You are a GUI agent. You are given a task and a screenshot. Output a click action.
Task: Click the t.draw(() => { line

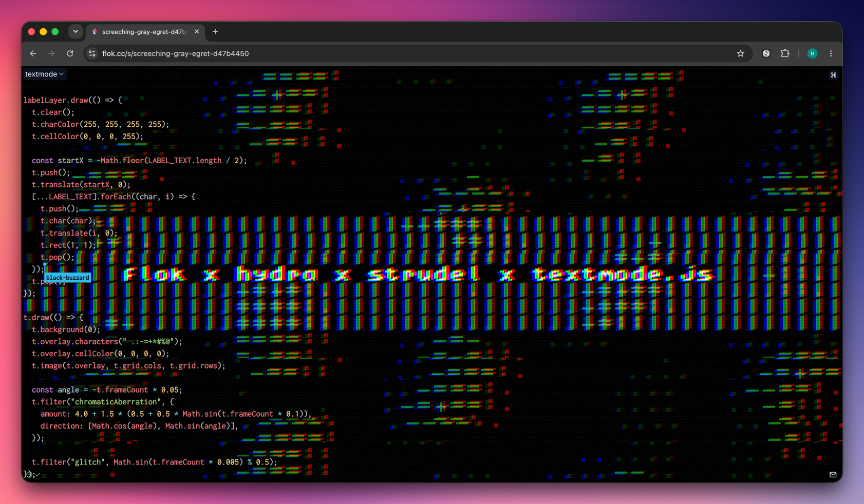pos(53,318)
